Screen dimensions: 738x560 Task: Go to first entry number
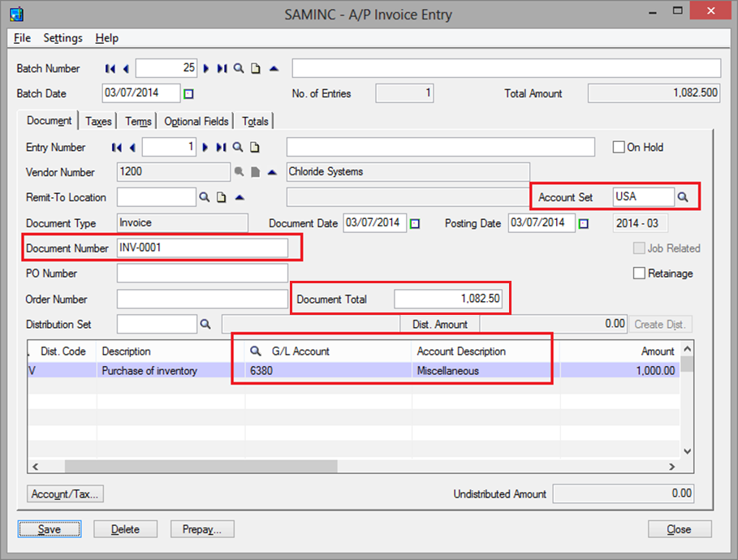[x=117, y=148]
